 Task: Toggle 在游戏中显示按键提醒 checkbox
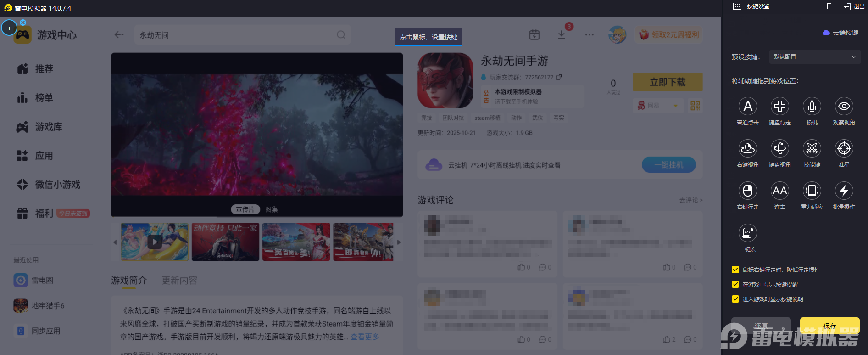point(735,285)
